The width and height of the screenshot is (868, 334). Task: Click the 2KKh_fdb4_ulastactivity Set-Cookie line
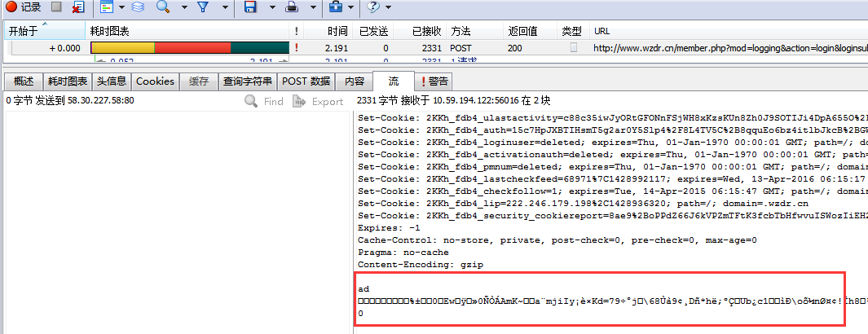[x=612, y=118]
